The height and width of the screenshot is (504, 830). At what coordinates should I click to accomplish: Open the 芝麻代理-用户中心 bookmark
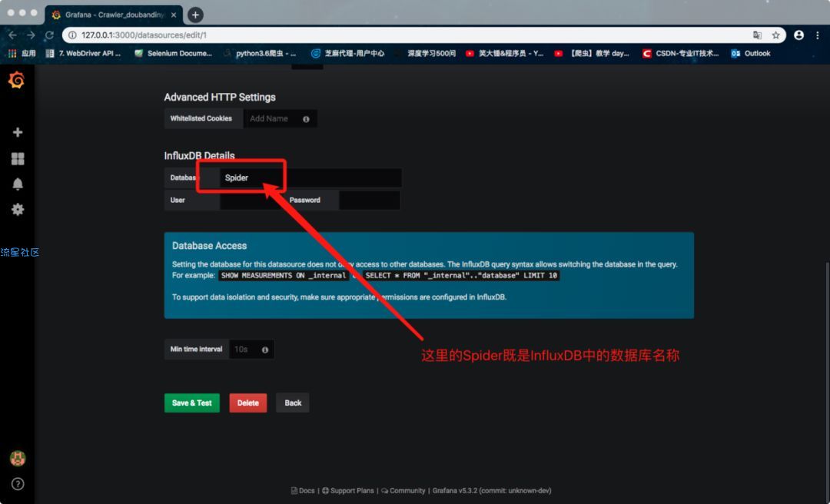(x=348, y=54)
